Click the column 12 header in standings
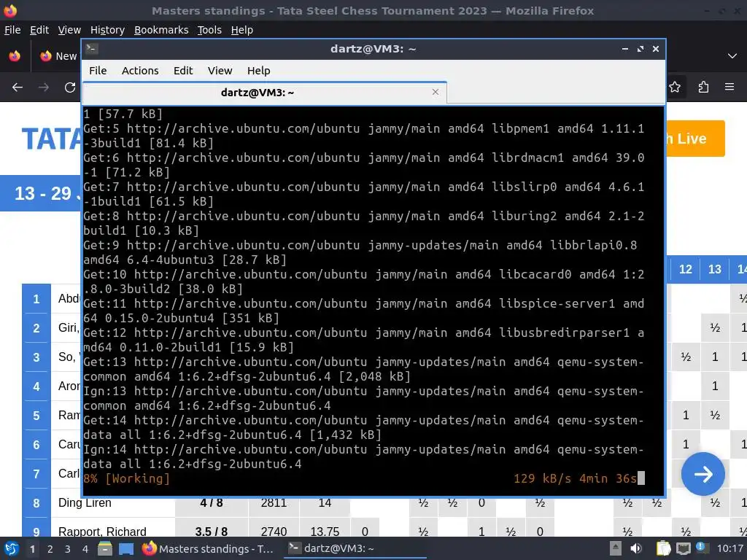 [x=685, y=270]
